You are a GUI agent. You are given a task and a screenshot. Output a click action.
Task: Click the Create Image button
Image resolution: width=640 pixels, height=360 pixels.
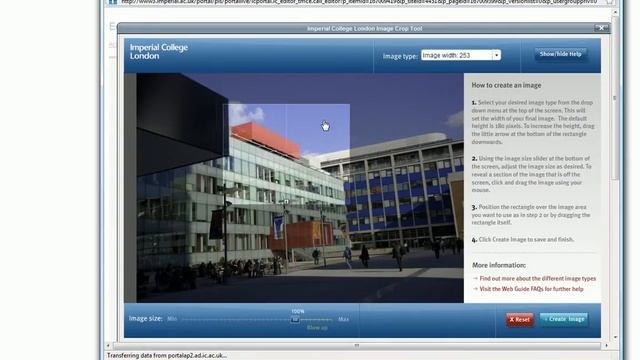tap(564, 319)
